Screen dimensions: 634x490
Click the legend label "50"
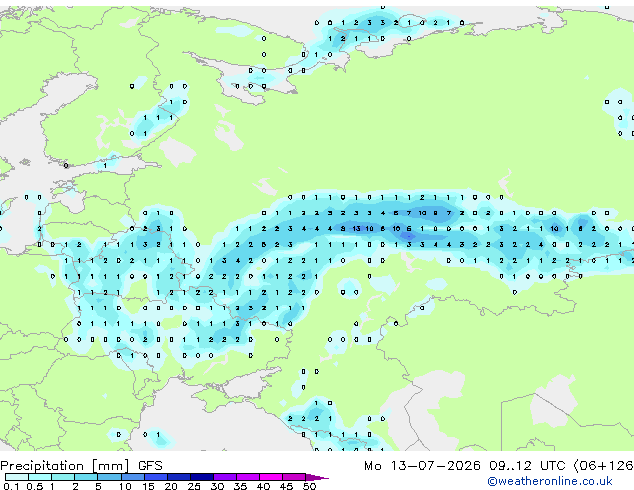coord(309,486)
